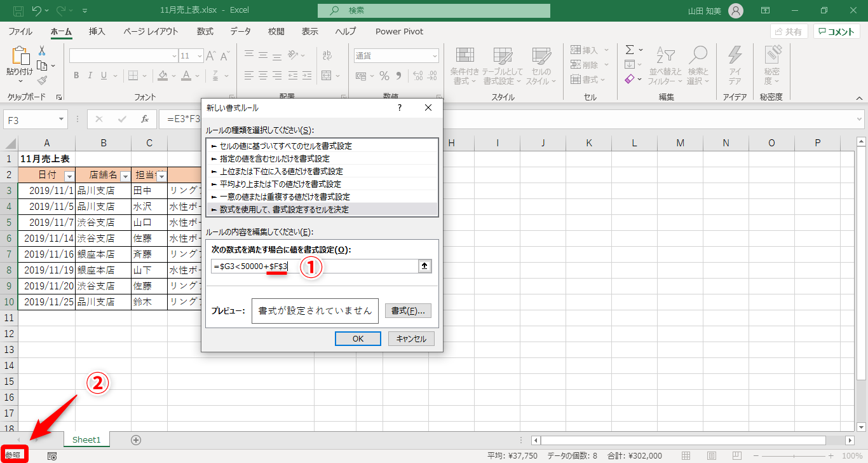
Task: Open the number format dropdown showing 通貨
Action: click(435, 56)
